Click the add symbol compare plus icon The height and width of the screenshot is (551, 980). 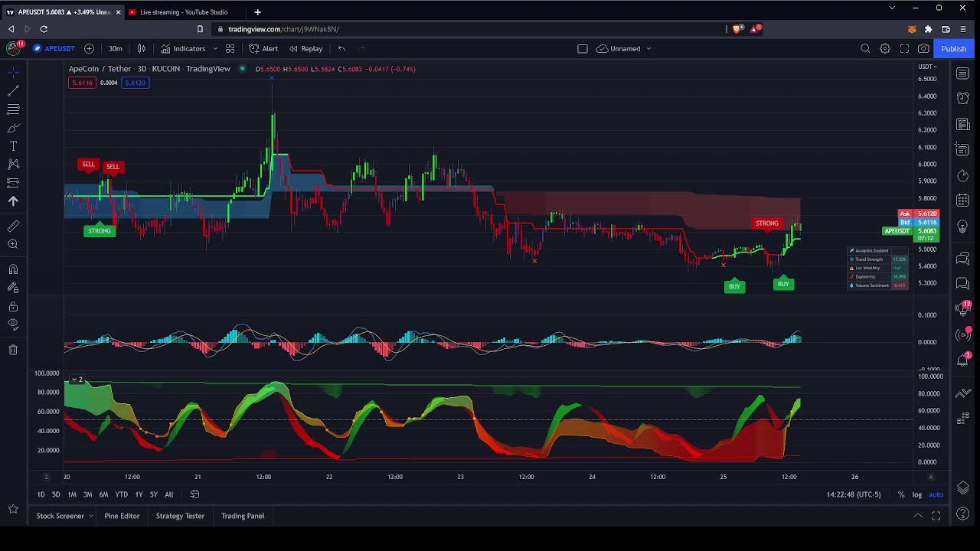89,48
